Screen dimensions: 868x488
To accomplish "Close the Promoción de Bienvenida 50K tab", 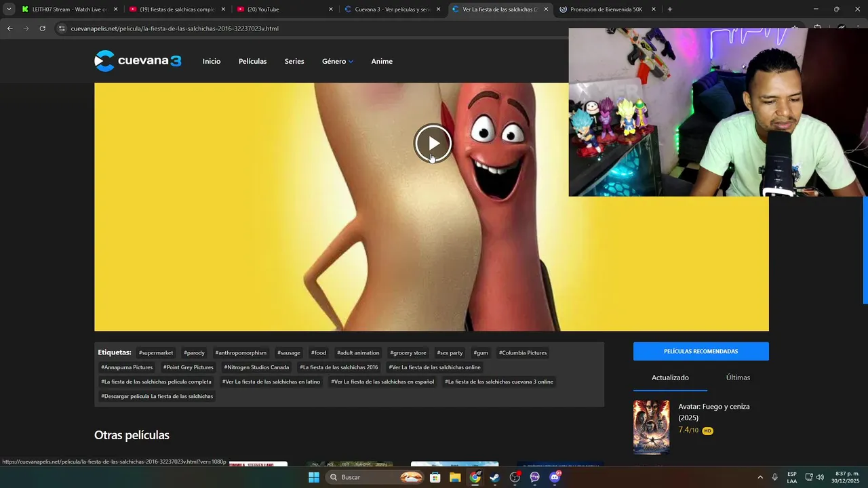I will coord(654,9).
